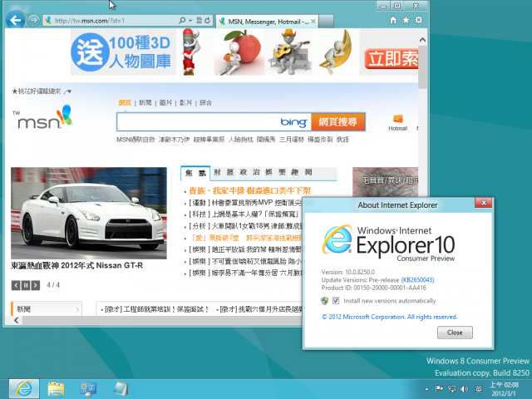532x399 pixels.
Task: Click the IE forward arrow button
Action: (x=33, y=20)
